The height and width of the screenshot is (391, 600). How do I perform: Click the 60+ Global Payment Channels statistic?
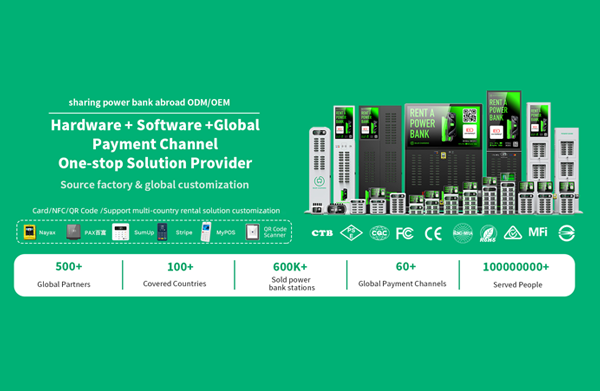pos(402,275)
